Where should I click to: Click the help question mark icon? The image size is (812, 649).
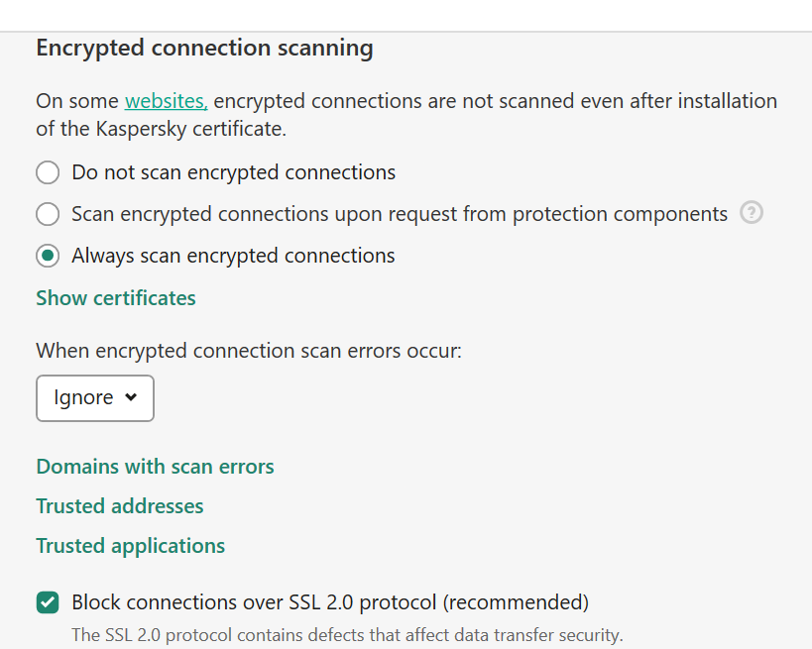coord(752,213)
